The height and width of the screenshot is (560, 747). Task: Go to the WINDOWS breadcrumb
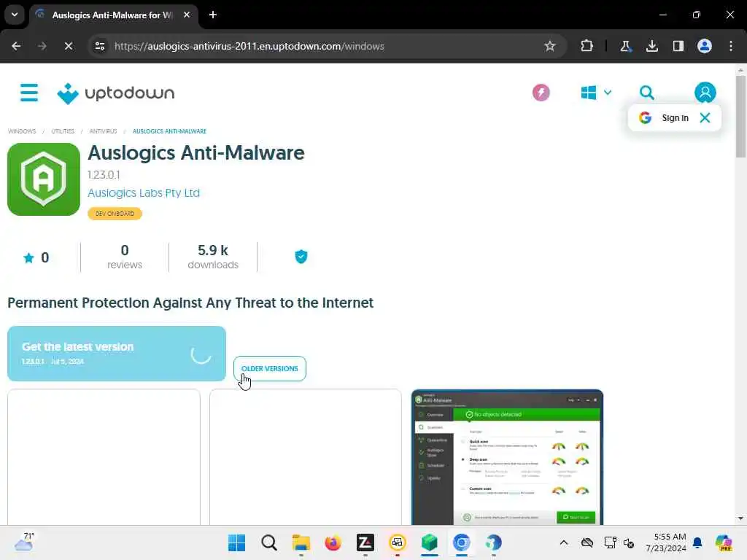point(22,131)
